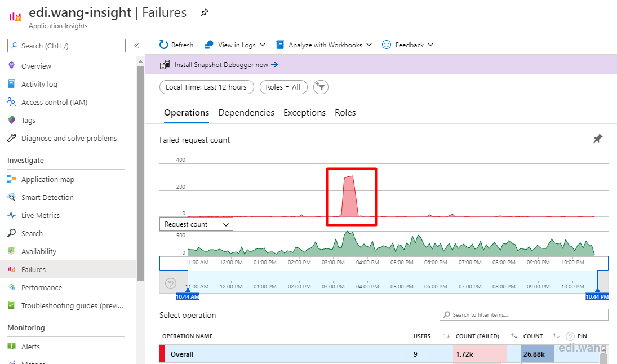
Task: Open Tags in the sidebar
Action: tap(28, 121)
